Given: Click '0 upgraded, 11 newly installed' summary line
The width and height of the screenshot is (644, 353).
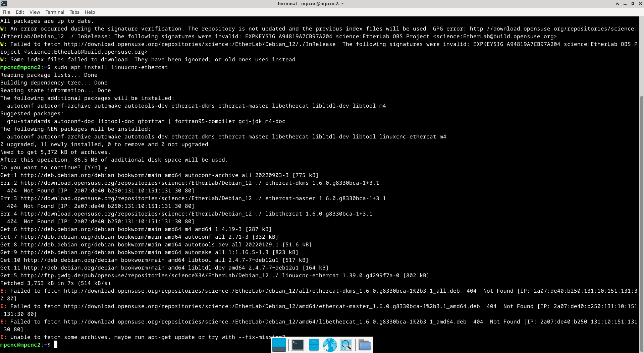Looking at the screenshot, I should coord(106,144).
